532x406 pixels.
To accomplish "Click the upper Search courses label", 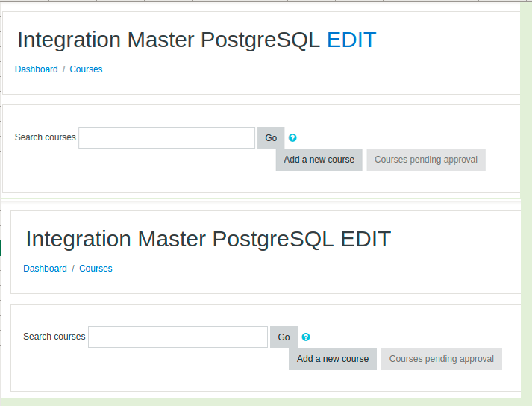I will [x=45, y=137].
